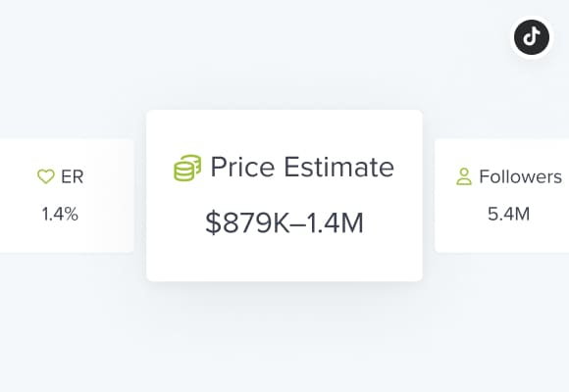
Task: Click the green heart icon beside ER
Action: click(x=46, y=176)
